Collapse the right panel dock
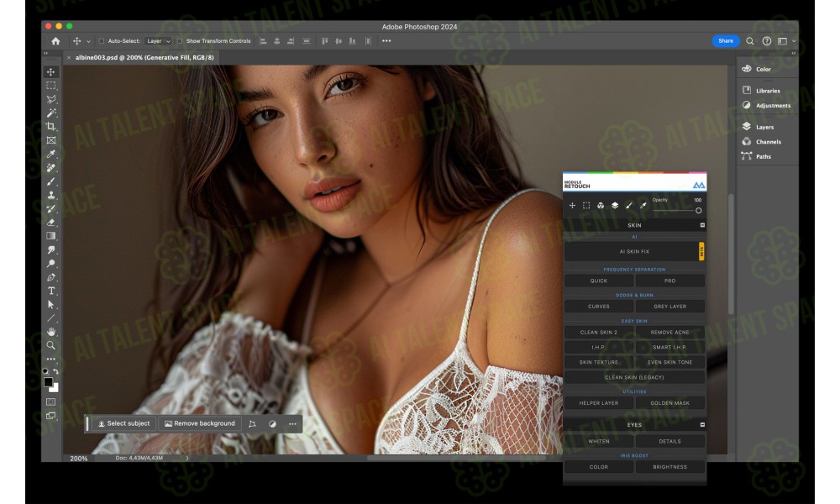 pyautogui.click(x=794, y=53)
